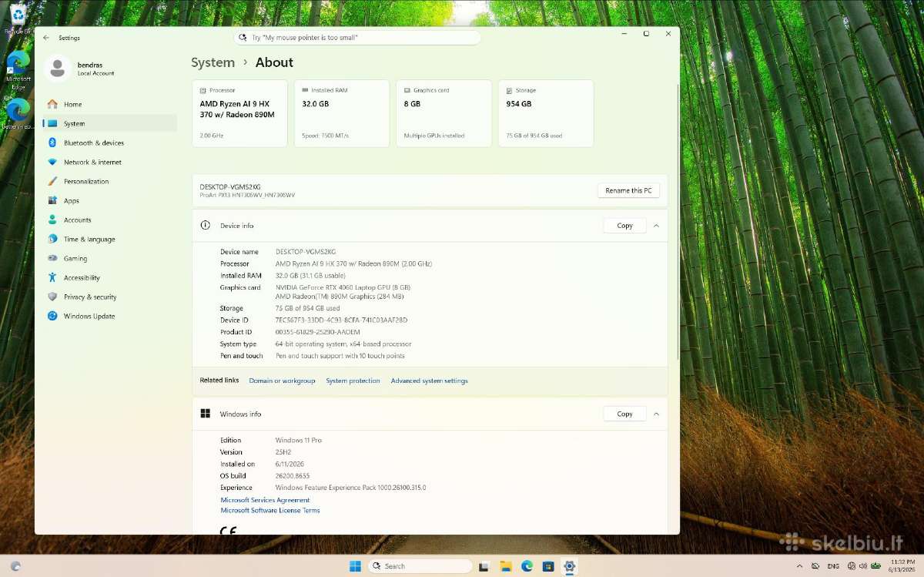
Task: Select System in the sidebar
Action: click(x=110, y=123)
